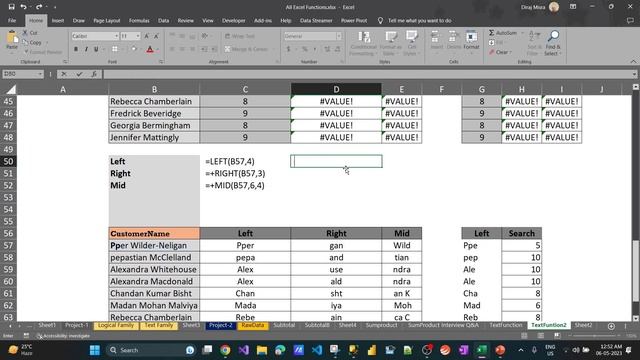
Task: Click the Clear eraser icon
Action: pos(491,52)
